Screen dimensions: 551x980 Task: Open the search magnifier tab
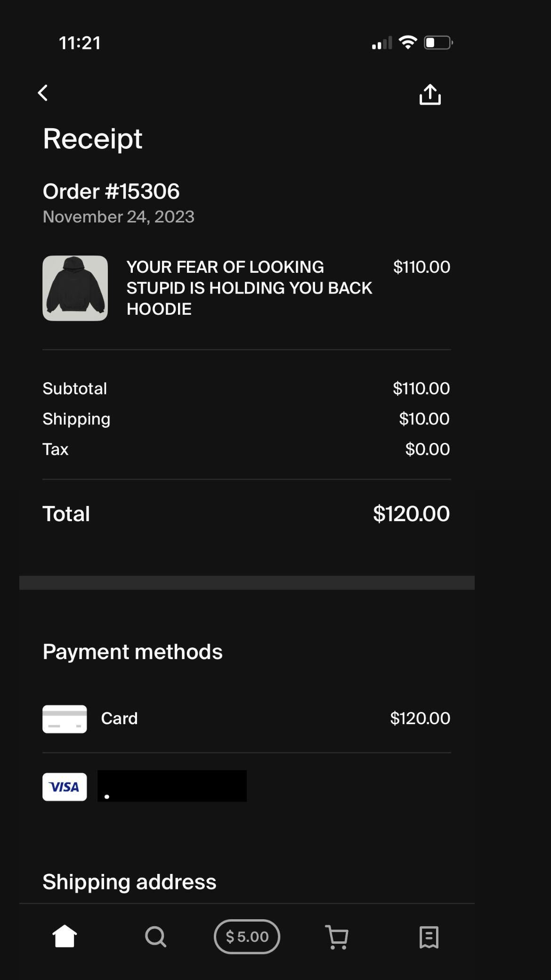(x=155, y=937)
